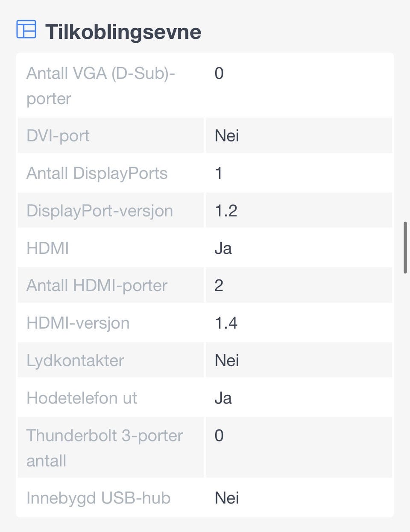Click the 1.4 HDMI version value
The height and width of the screenshot is (532, 410).
click(x=226, y=323)
